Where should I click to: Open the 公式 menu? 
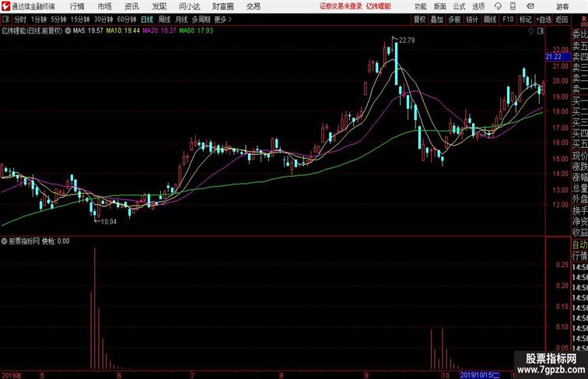coord(459,6)
